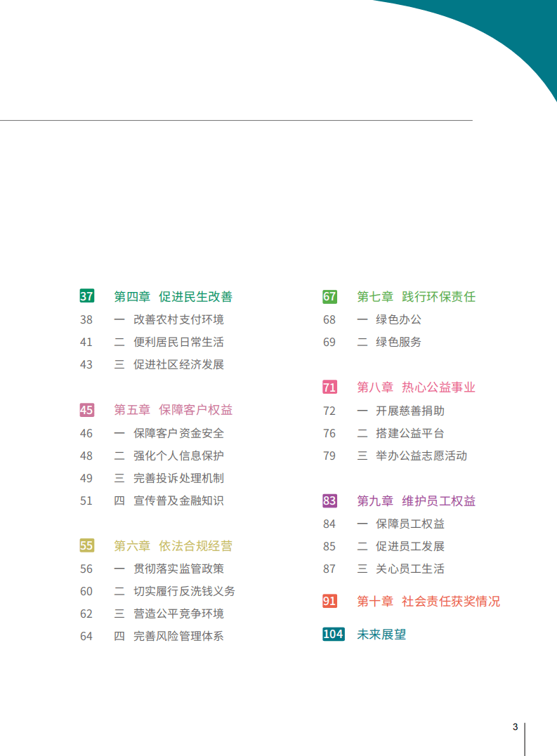557x756 pixels.
Task: Select the green page badge 37
Action: click(x=87, y=296)
